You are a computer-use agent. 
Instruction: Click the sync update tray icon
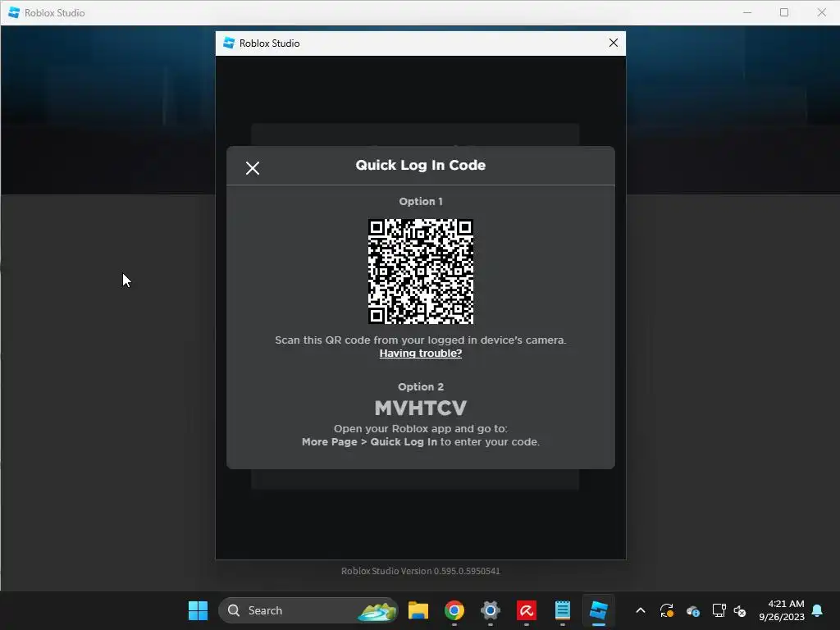coord(666,610)
